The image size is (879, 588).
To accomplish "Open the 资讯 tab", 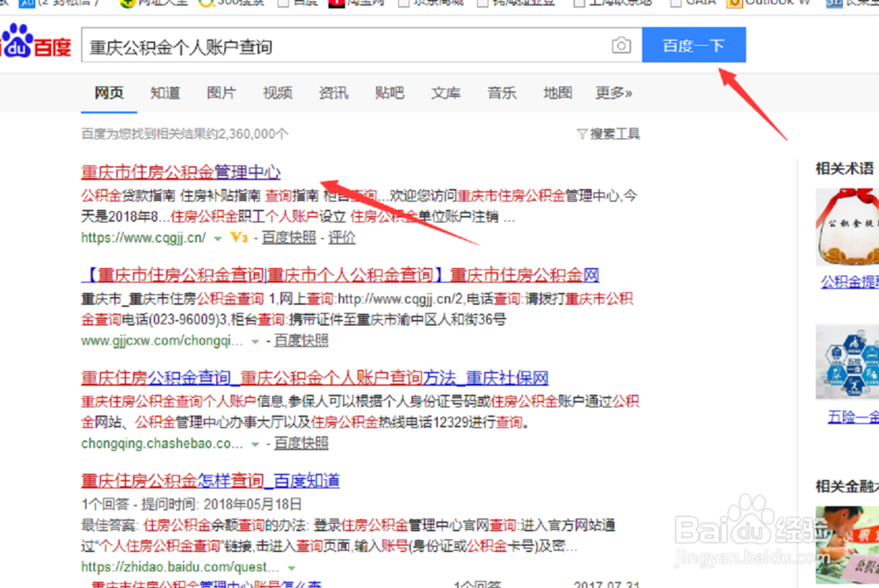I will click(x=333, y=92).
